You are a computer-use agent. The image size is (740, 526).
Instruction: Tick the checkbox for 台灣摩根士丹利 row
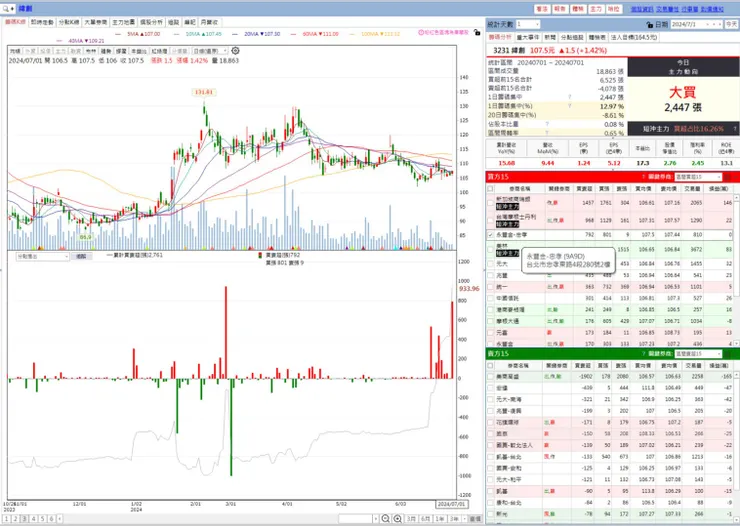pyautogui.click(x=490, y=220)
